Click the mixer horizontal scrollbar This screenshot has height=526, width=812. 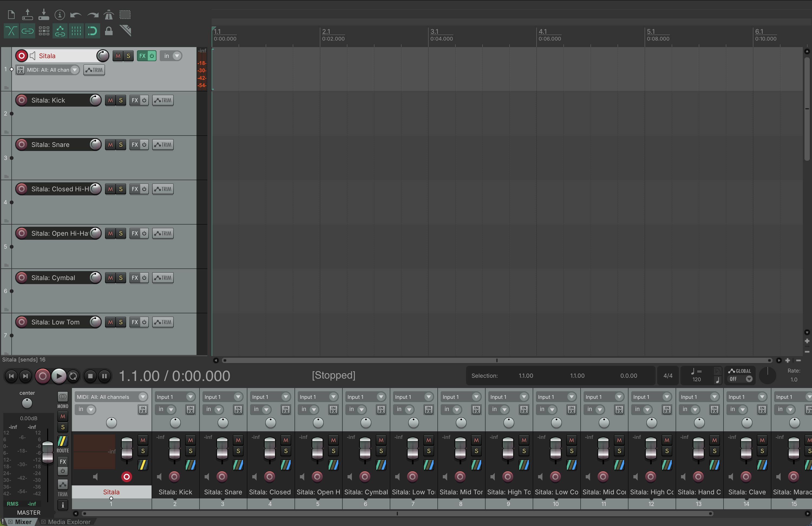(x=397, y=513)
